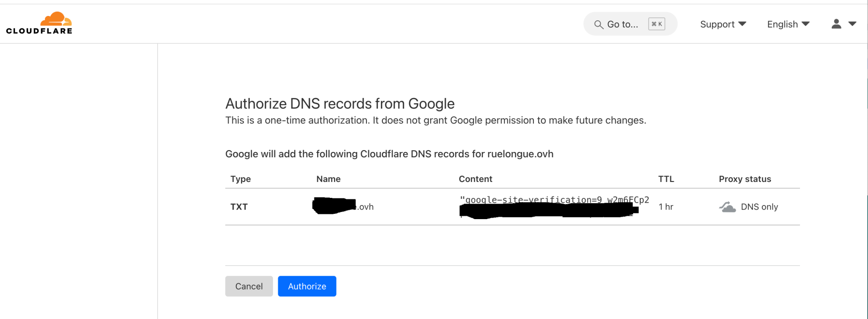The height and width of the screenshot is (319, 868).
Task: Click the Cloudflare wordmark text
Action: [39, 31]
